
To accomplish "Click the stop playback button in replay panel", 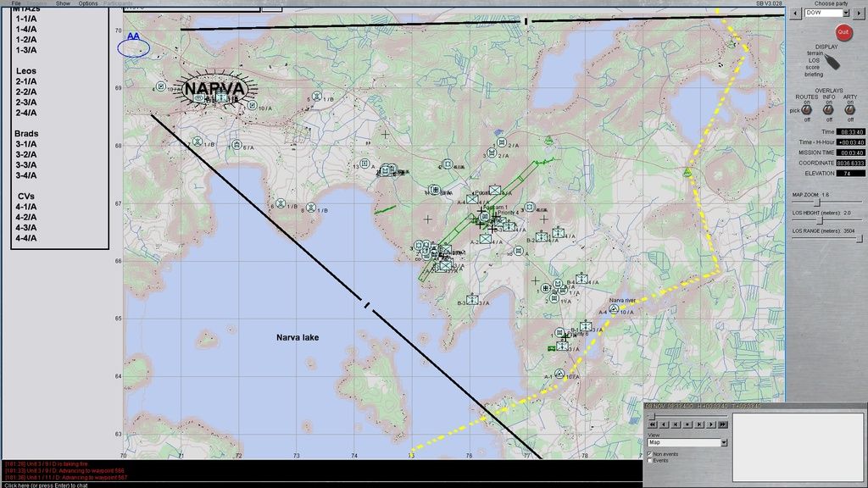I will [687, 424].
